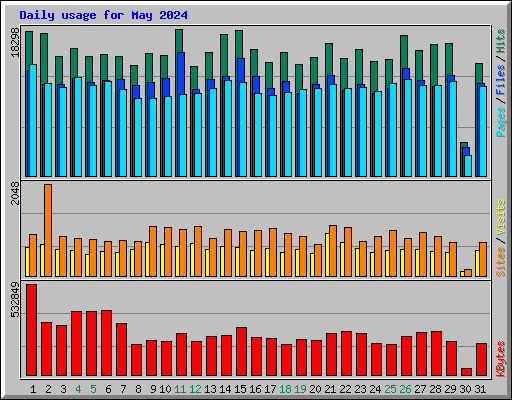Screen dimensions: 512x400
Task: Select green day 25 label
Action: point(390,389)
